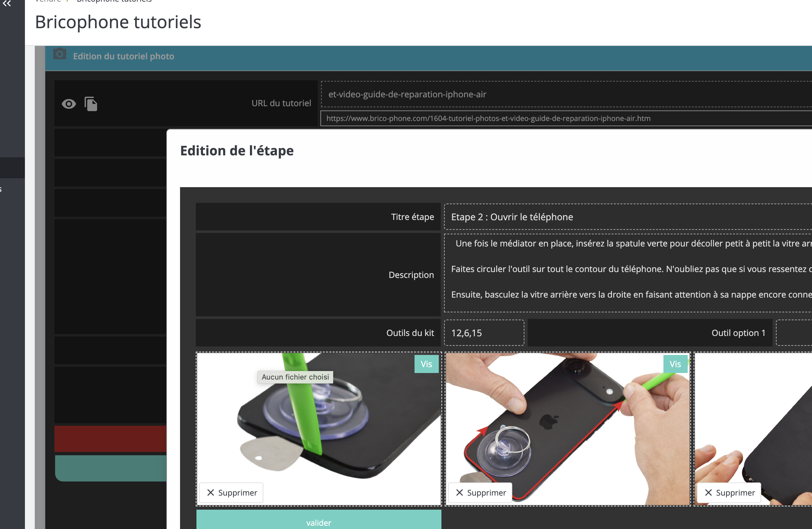Toggle Vis badge on first image
Screen dimensions: 812x529
point(426,364)
